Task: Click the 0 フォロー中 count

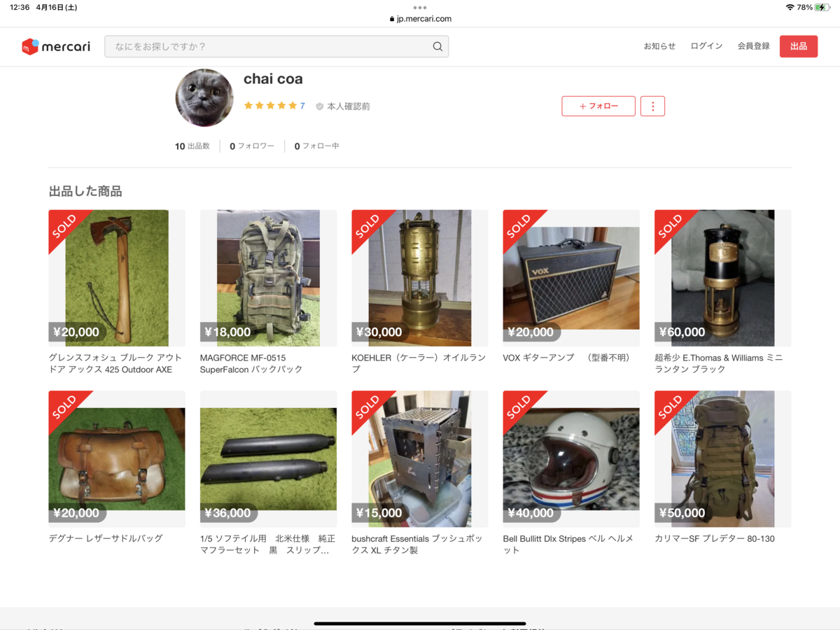Action: (316, 146)
